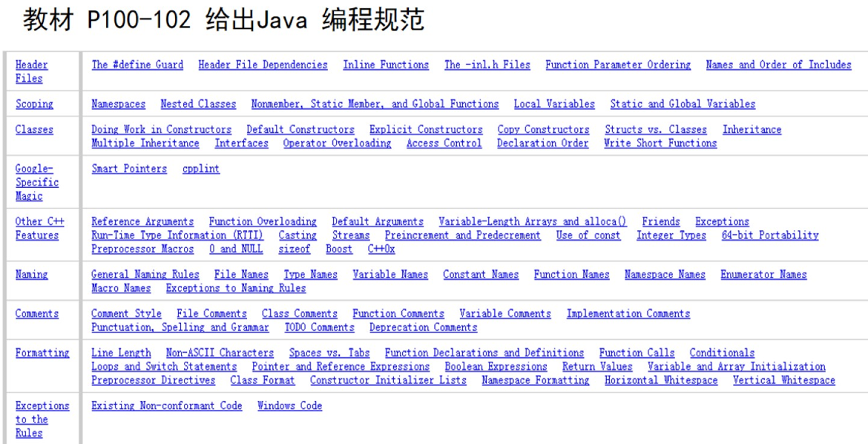This screenshot has height=444, width=868.
Task: Open the C++0x link
Action: click(x=382, y=249)
